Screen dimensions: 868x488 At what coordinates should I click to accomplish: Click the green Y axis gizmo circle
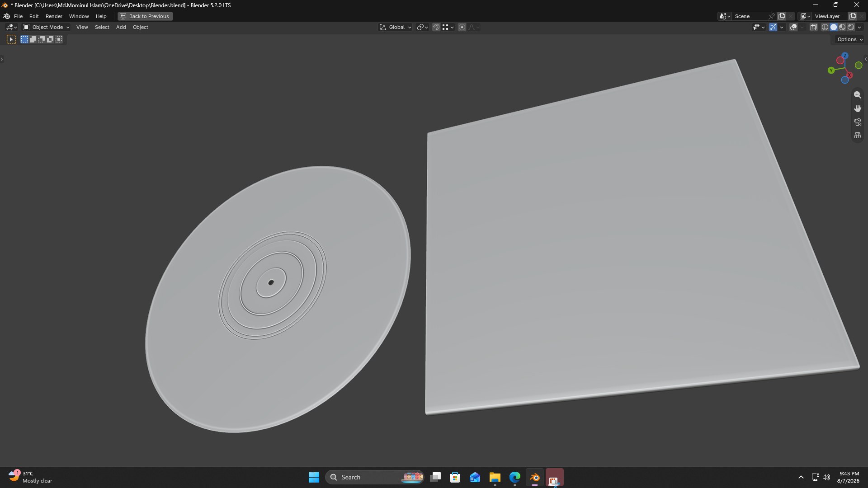[831, 70]
